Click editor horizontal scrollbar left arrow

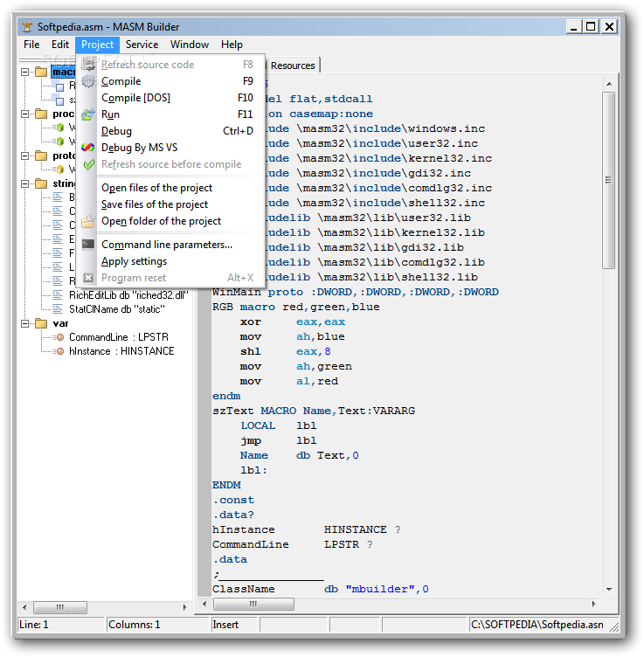click(204, 604)
